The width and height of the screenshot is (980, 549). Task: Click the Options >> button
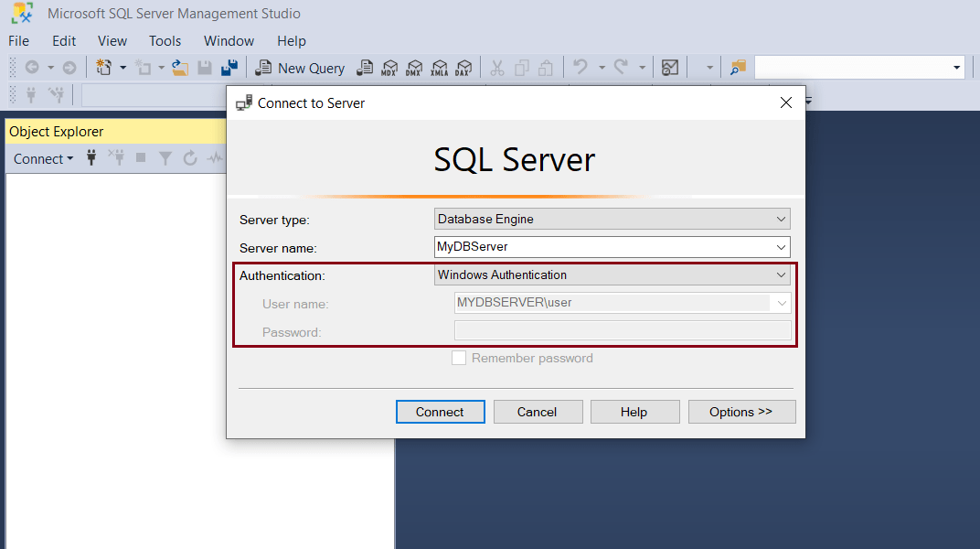(x=741, y=412)
